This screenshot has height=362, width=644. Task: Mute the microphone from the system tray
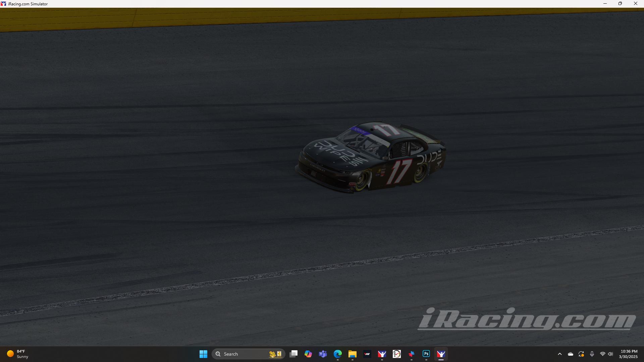tap(592, 354)
